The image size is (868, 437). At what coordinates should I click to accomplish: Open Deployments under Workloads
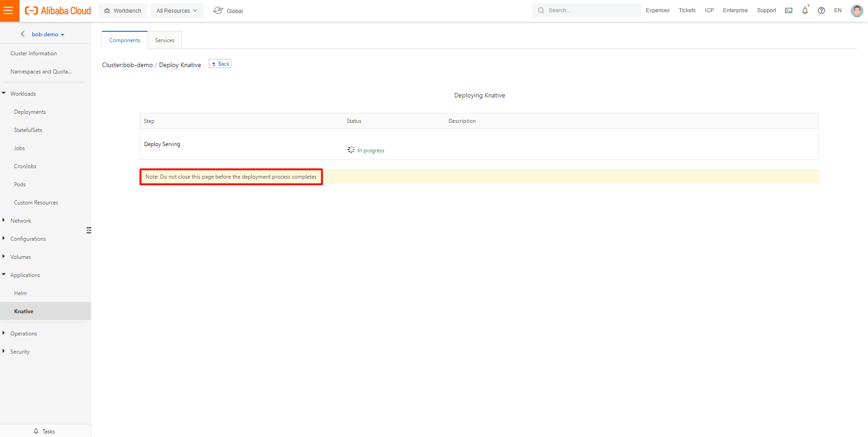30,112
